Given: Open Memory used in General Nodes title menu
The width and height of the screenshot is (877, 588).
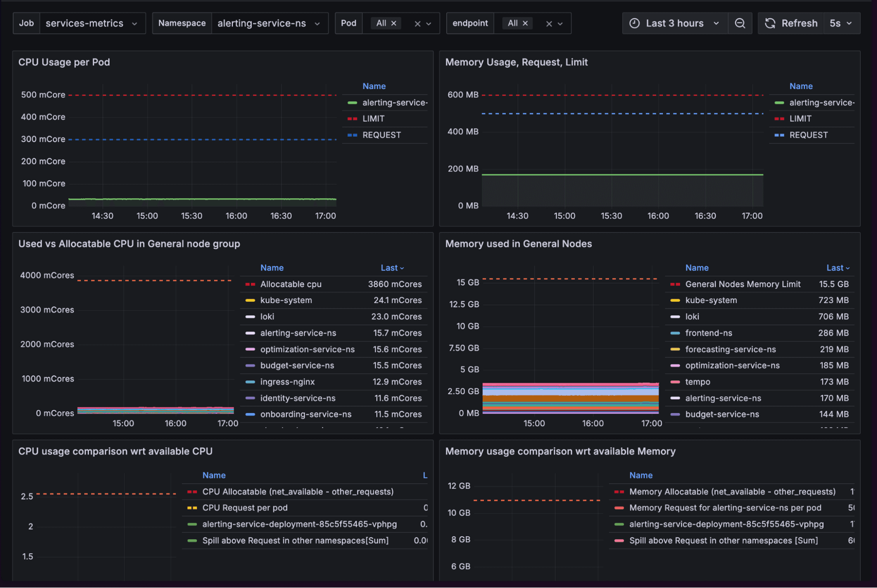Looking at the screenshot, I should pyautogui.click(x=518, y=244).
